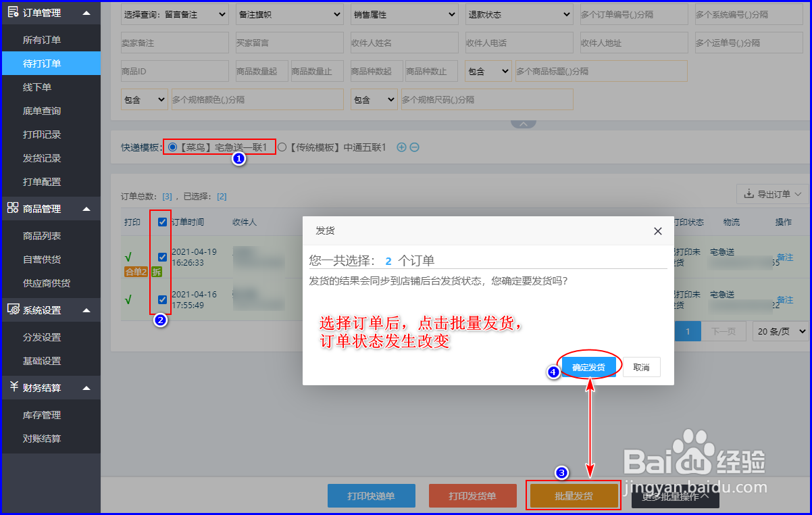This screenshot has height=515, width=812.
Task: Click the 打印发货单 button
Action: pyautogui.click(x=472, y=495)
